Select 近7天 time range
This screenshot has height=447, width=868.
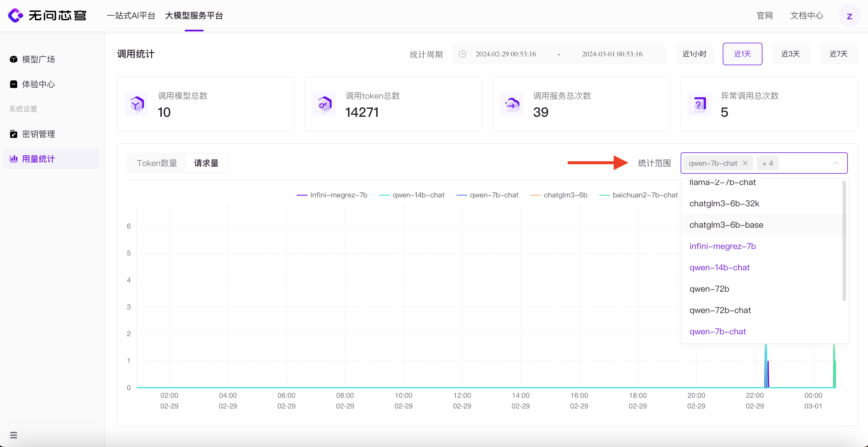pos(838,54)
